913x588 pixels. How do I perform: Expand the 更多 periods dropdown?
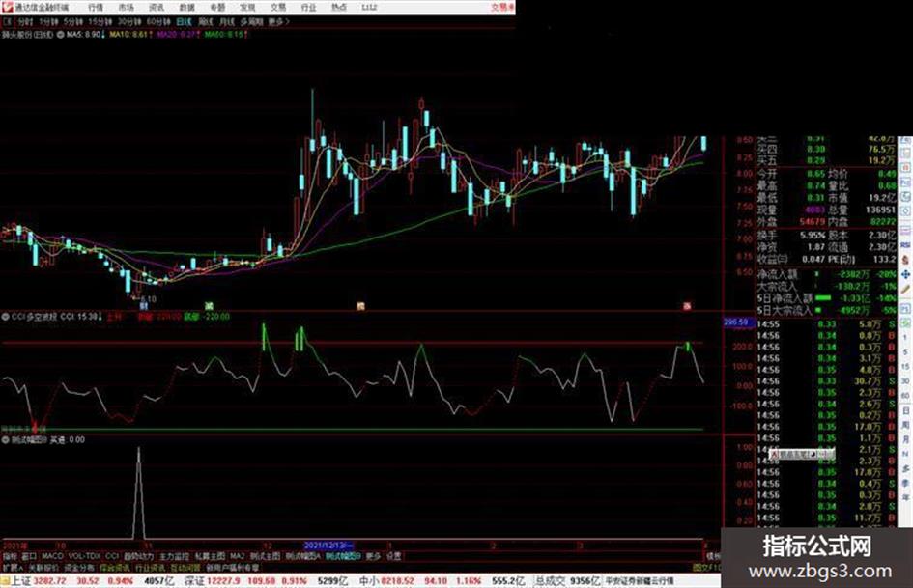pos(278,21)
